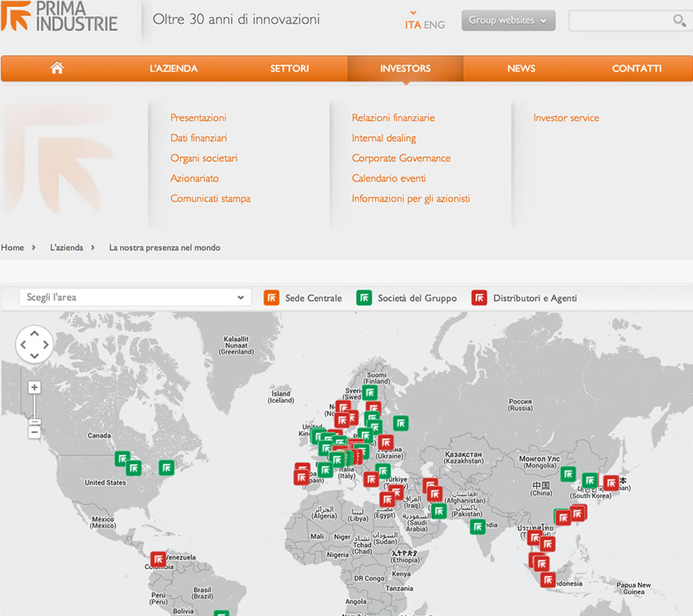The width and height of the screenshot is (693, 616).
Task: Pan the map left with the arrow control
Action: click(23, 345)
